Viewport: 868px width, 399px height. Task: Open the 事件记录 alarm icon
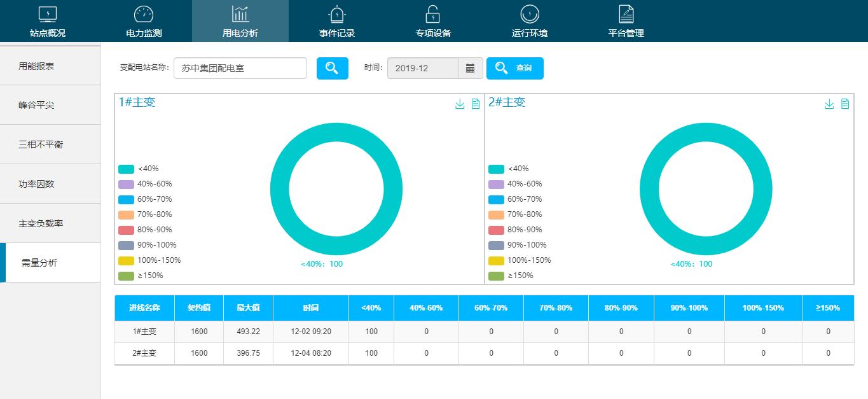(x=336, y=14)
